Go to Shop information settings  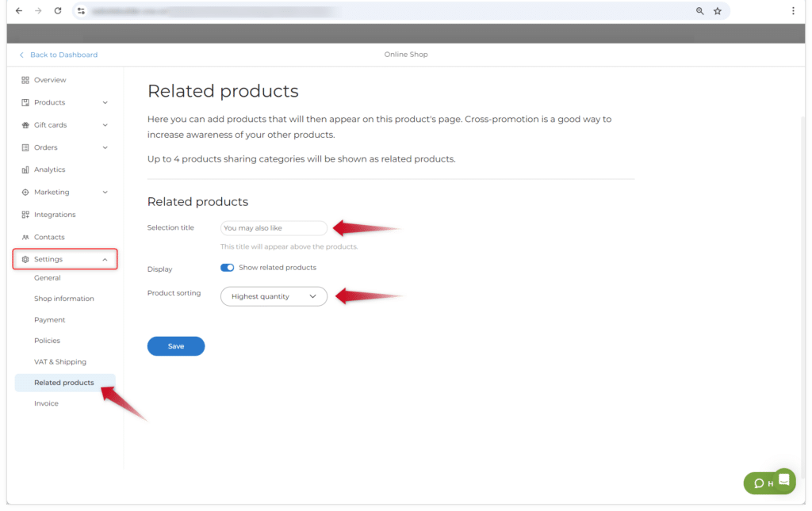[x=64, y=299]
